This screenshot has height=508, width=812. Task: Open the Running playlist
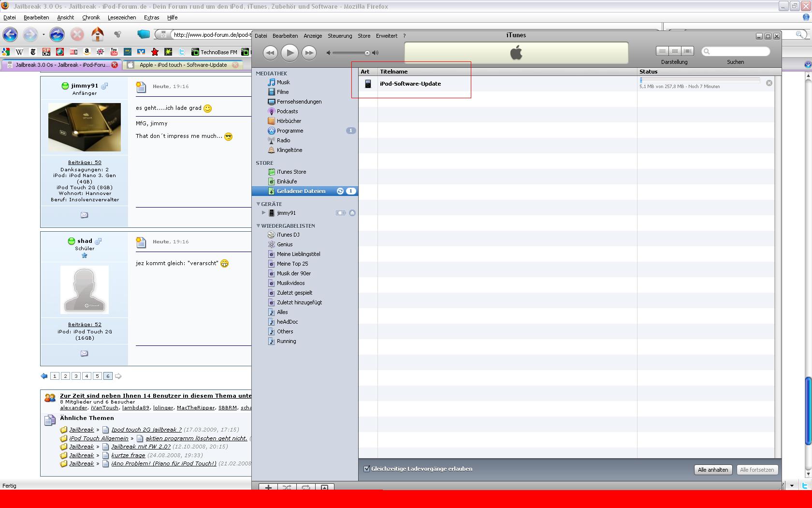click(286, 341)
